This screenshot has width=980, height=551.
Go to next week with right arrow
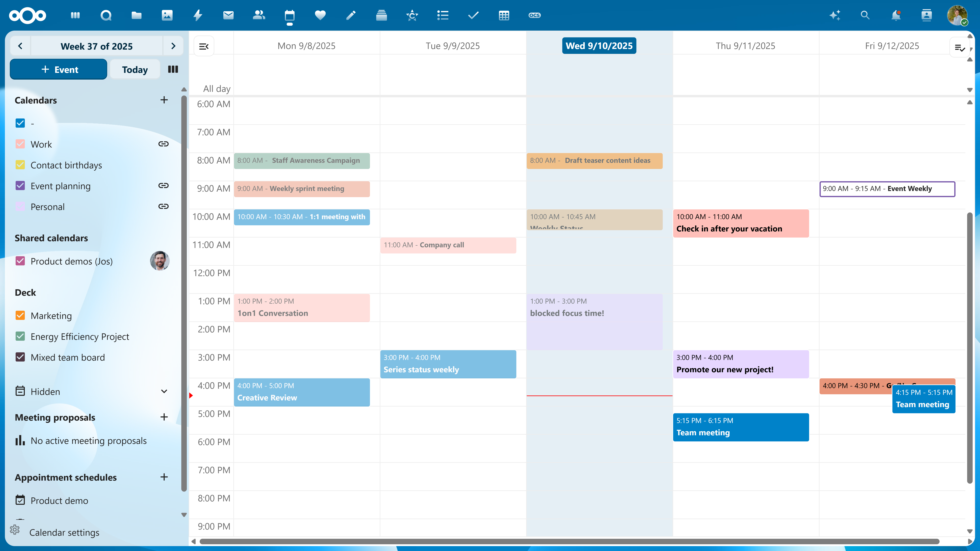pos(173,46)
